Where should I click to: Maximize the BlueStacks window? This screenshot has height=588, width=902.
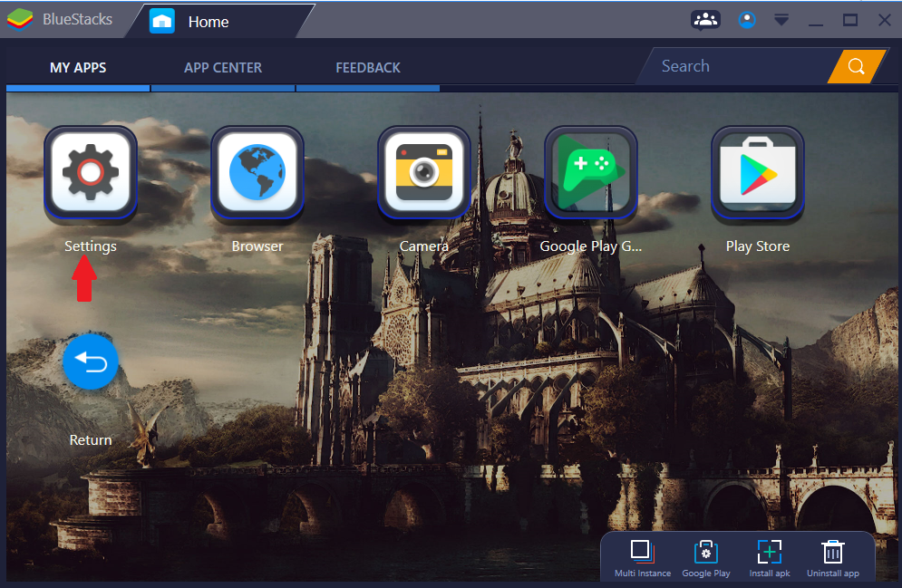pyautogui.click(x=850, y=21)
